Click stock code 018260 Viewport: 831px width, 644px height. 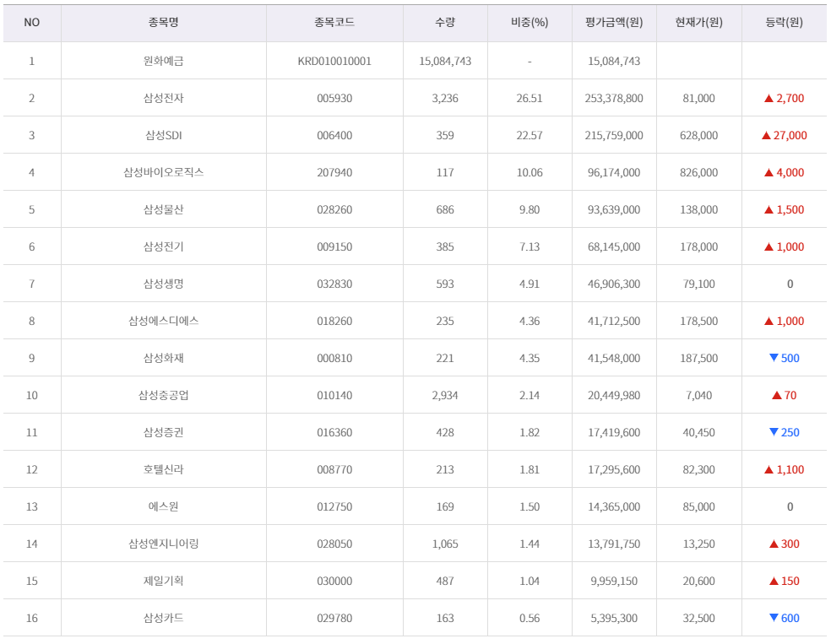(334, 321)
